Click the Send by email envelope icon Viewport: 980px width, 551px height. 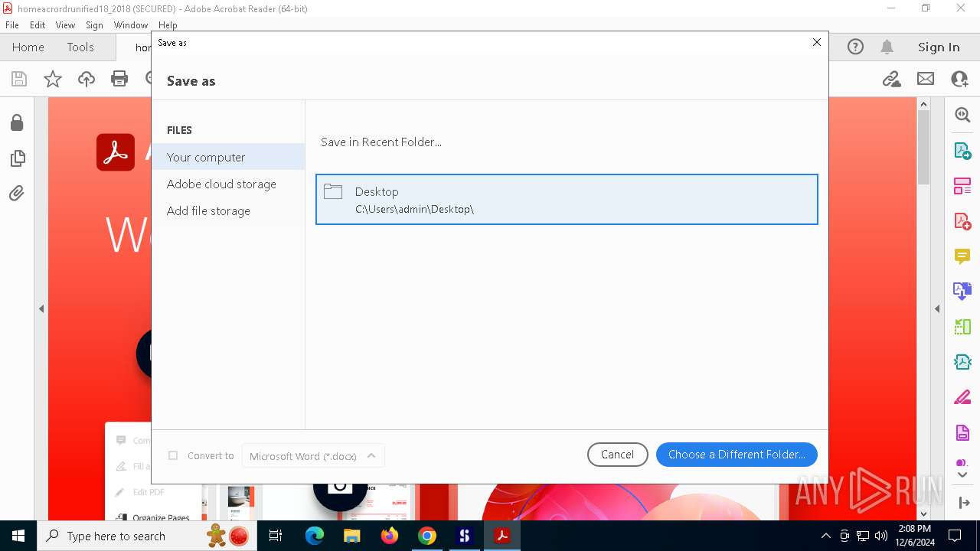tap(926, 79)
